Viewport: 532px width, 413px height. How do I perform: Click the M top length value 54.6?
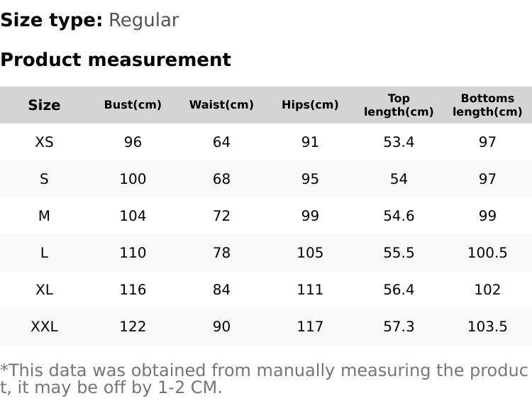pos(399,216)
